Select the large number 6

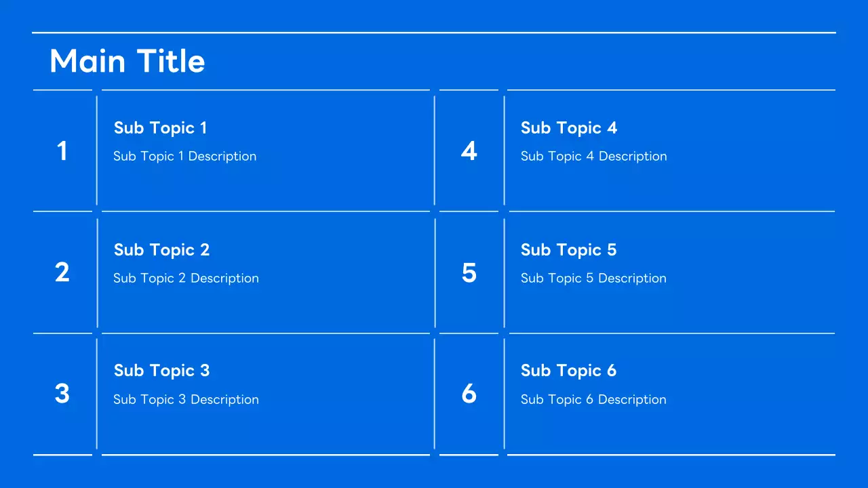click(x=469, y=394)
